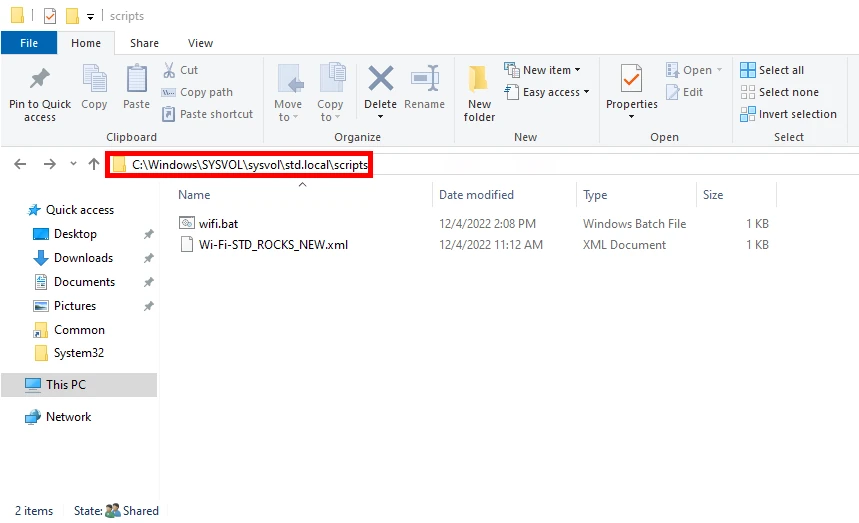The width and height of the screenshot is (859, 523).
Task: Click Select none
Action: [x=779, y=92]
